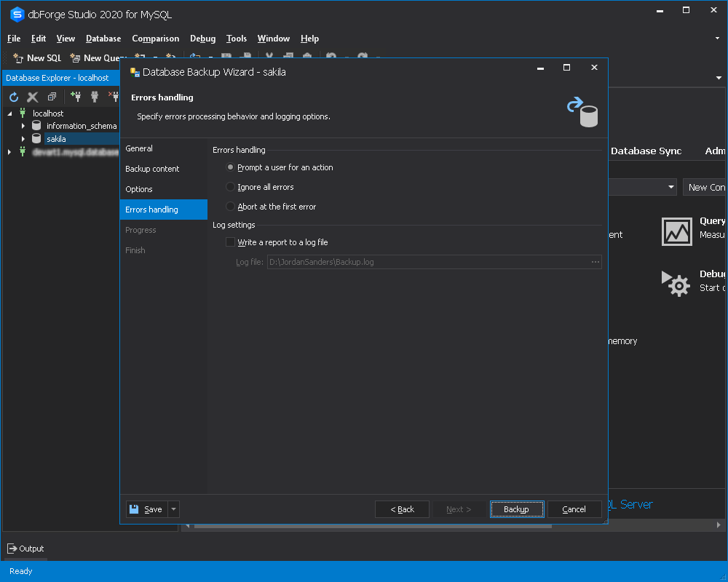Open the main toolbar overflow dropdown arrow
This screenshot has height=582, width=728.
[717, 39]
